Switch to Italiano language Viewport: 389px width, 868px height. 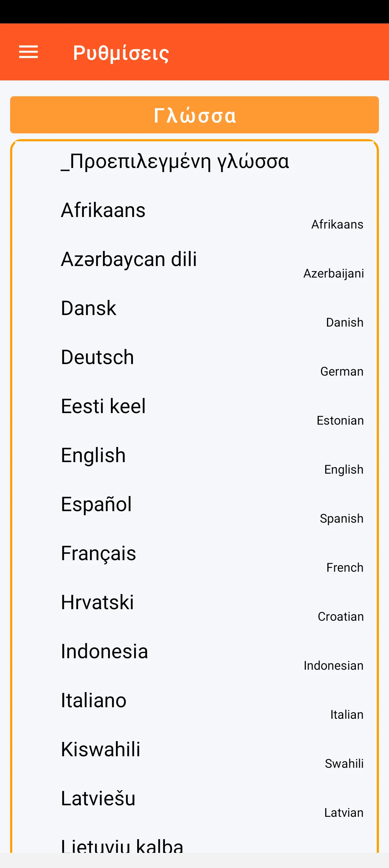point(94,700)
